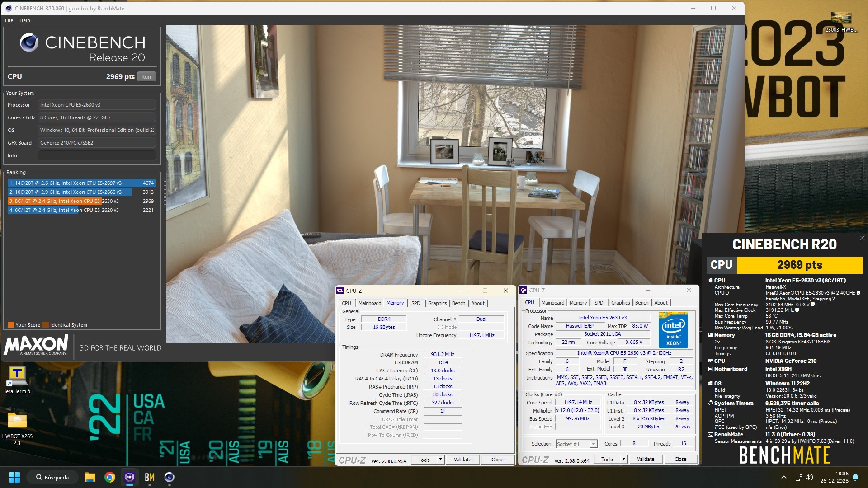Screen dimensions: 868x488
Task: Open network status tray icon
Action: click(x=798, y=477)
